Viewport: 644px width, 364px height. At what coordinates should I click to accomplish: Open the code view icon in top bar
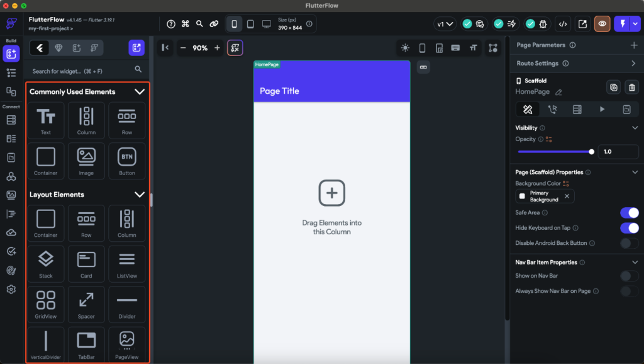[563, 23]
